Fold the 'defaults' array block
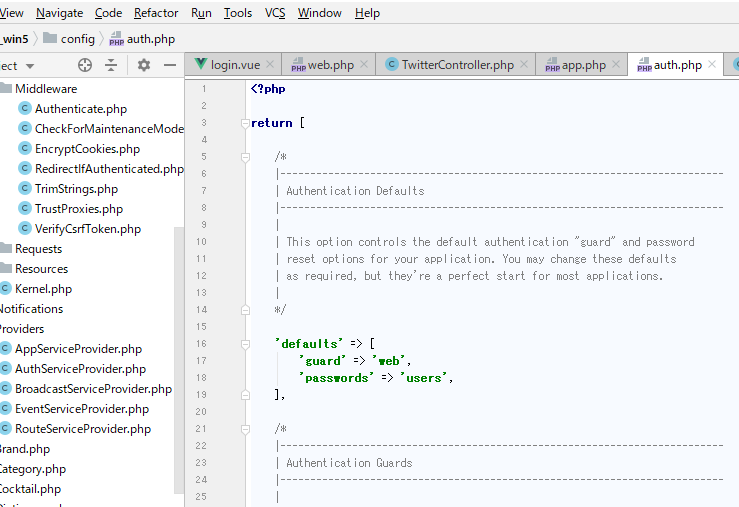Image resolution: width=739 pixels, height=507 pixels. (245, 344)
